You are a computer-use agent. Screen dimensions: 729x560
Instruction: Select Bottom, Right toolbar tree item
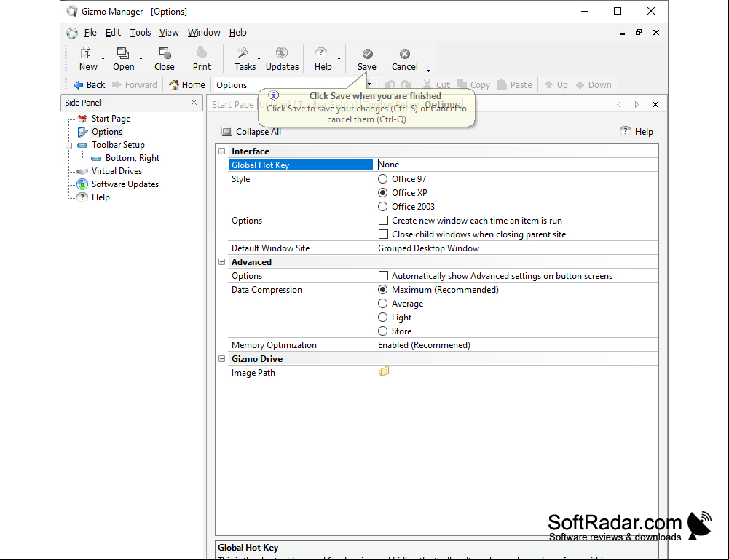click(x=132, y=158)
